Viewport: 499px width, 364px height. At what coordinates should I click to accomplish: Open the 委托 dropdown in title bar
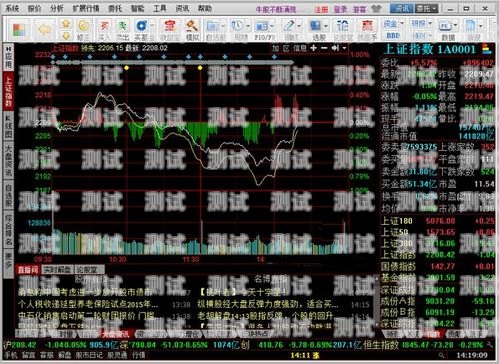[426, 9]
